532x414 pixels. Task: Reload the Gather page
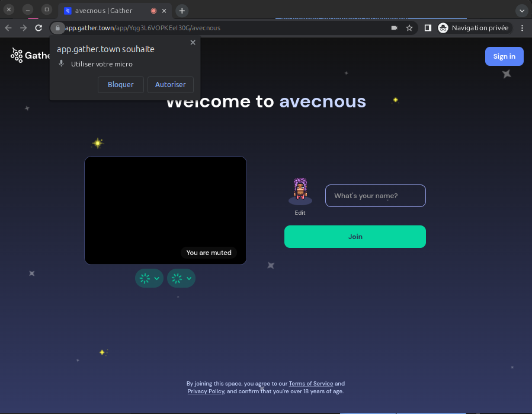[x=39, y=28]
